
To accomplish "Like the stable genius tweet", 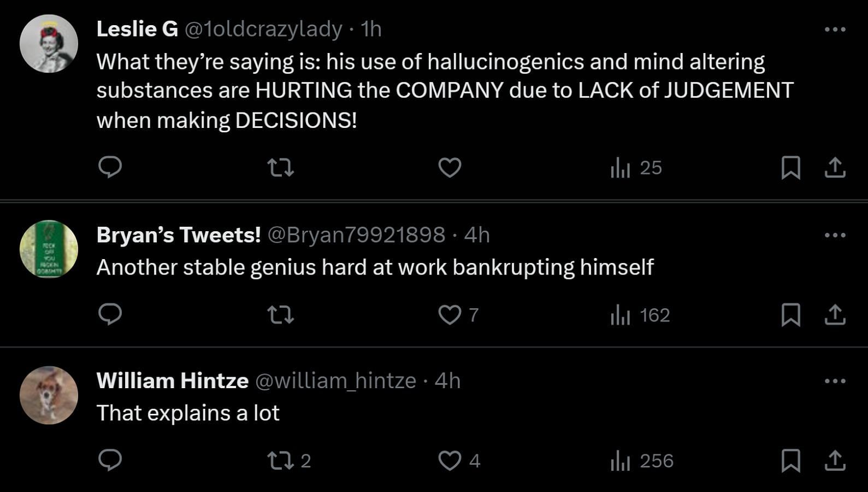I will pos(450,314).
